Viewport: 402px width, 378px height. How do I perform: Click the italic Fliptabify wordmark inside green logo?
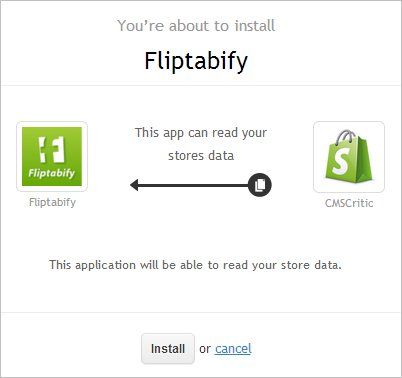[52, 173]
